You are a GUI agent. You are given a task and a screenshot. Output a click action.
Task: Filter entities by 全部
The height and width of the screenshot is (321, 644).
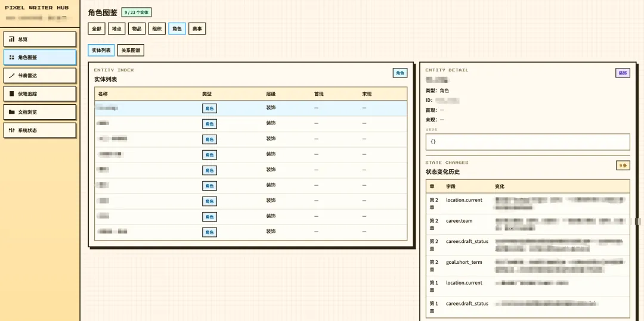pyautogui.click(x=97, y=29)
